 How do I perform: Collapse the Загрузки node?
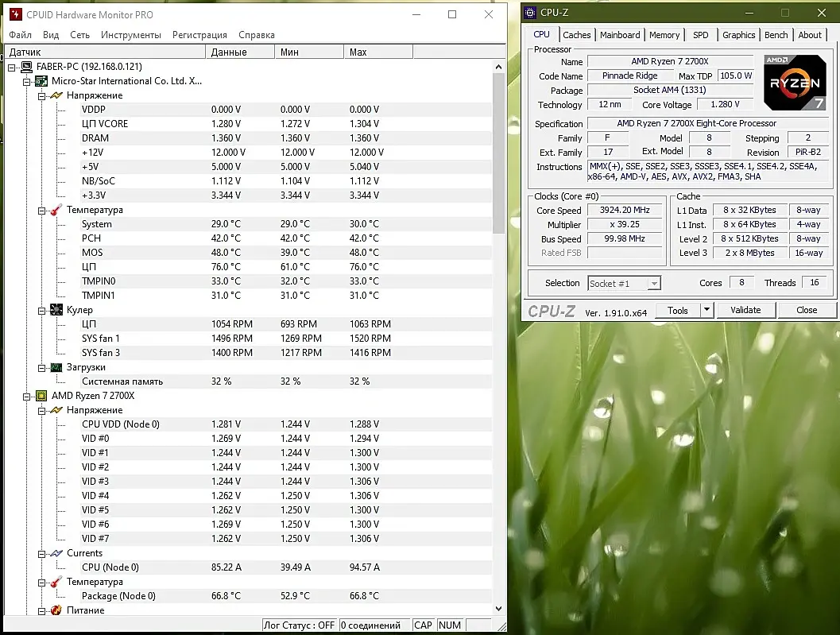(x=41, y=368)
